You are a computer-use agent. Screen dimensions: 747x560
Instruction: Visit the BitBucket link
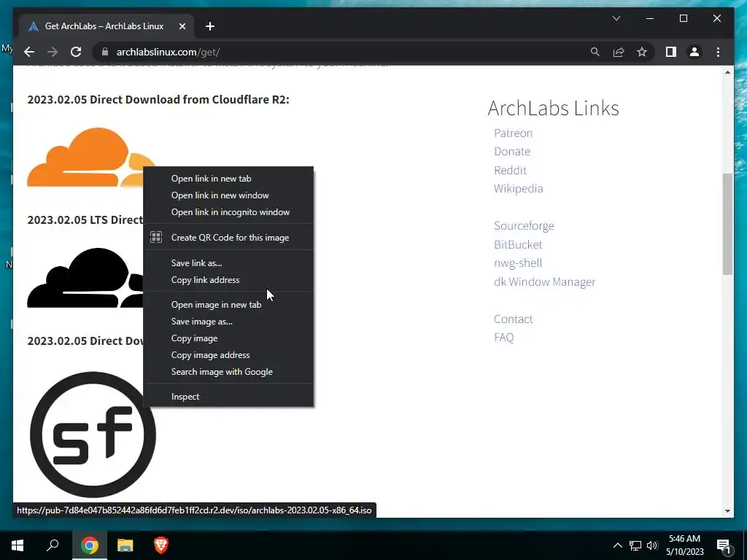pyautogui.click(x=518, y=244)
